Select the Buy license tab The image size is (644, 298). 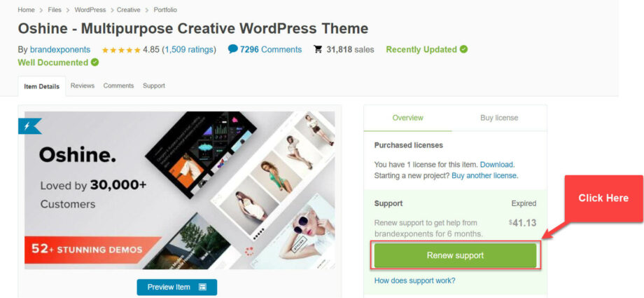tap(499, 118)
